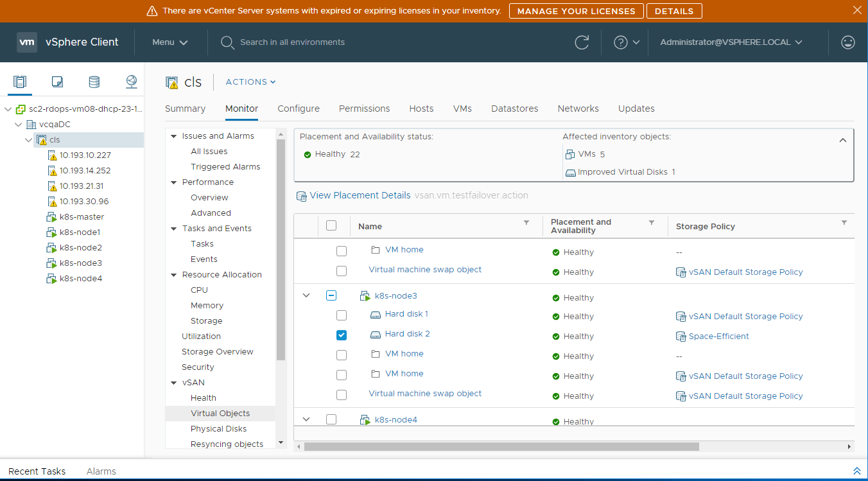
Task: Click the table horizontal scrollbar
Action: [x=501, y=446]
